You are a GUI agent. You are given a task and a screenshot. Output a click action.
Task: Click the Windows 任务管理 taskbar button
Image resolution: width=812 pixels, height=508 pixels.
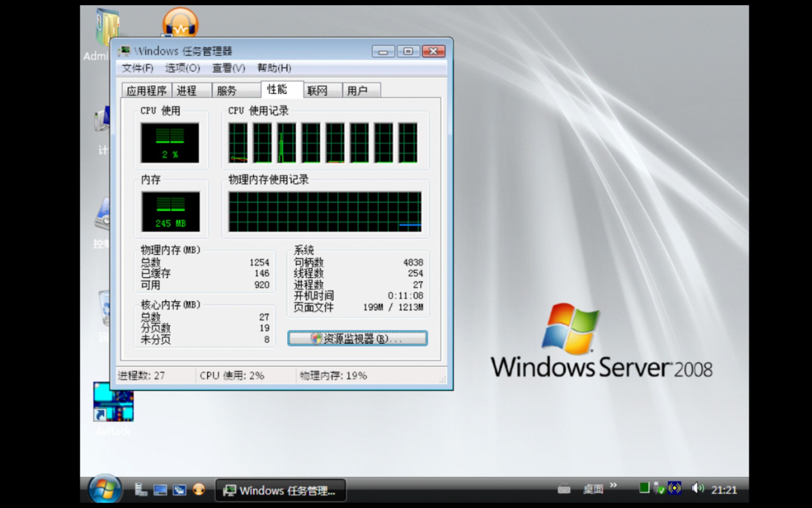pos(281,491)
